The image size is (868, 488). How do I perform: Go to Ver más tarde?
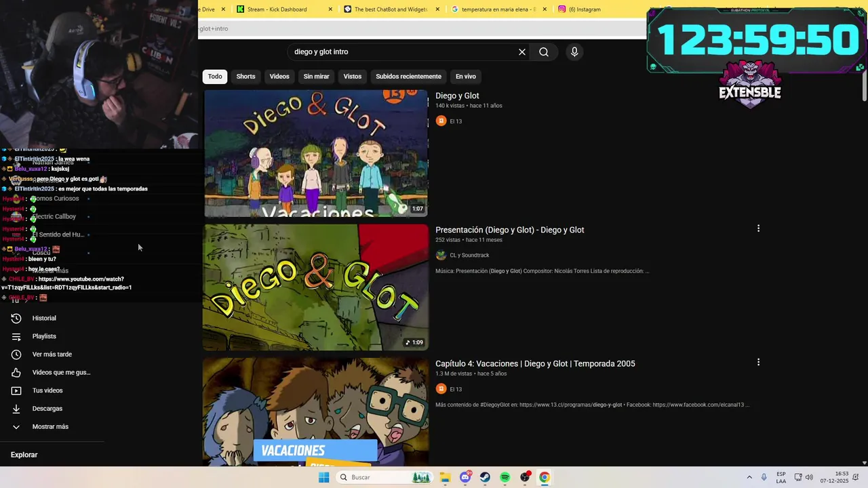53,354
